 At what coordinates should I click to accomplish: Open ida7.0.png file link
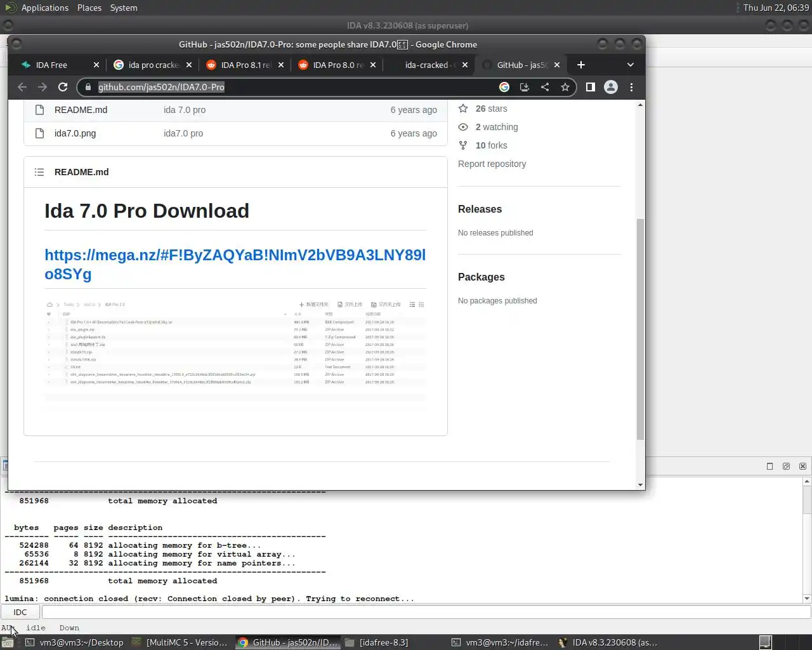[75, 133]
